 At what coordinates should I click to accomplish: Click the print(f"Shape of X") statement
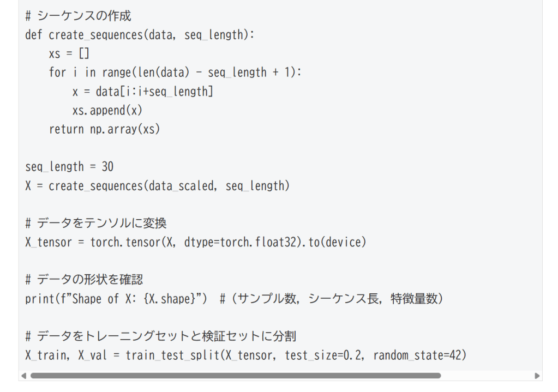click(116, 299)
